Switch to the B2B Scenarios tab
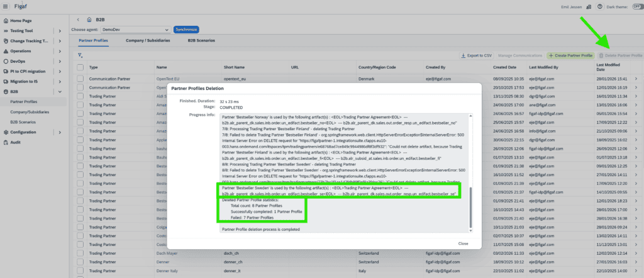 (x=201, y=41)
